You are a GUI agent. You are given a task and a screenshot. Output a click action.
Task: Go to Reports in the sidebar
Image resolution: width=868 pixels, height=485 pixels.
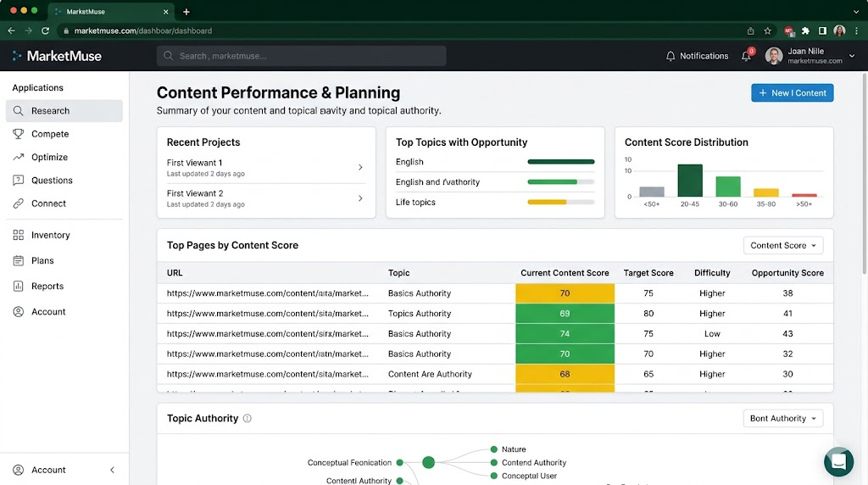pos(47,287)
